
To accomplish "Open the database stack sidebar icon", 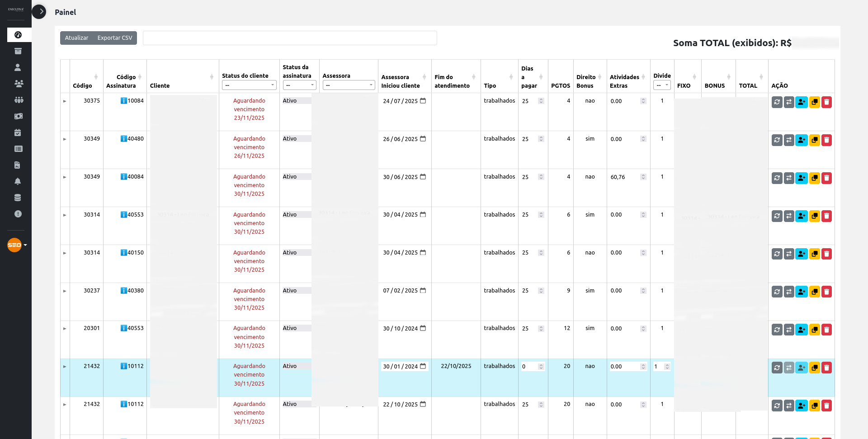I will (x=18, y=198).
